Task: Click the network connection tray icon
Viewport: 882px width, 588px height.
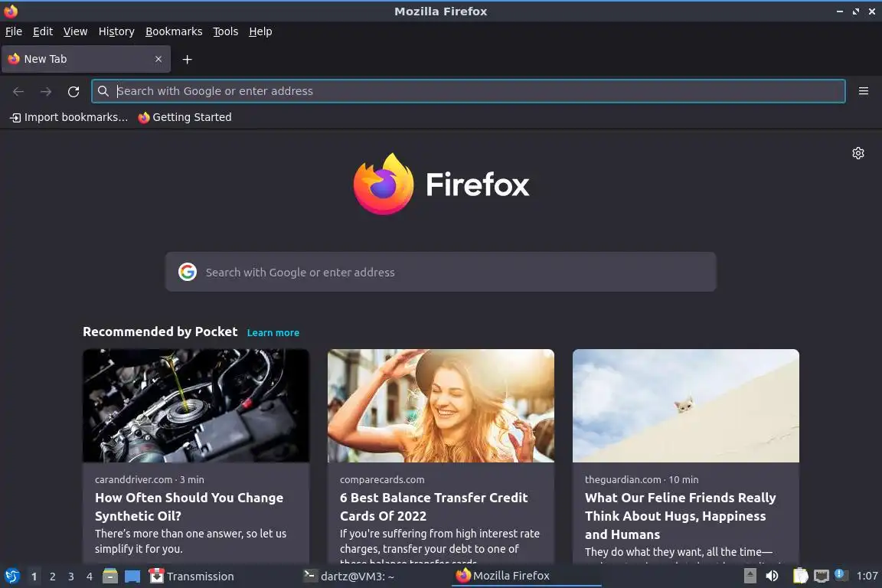Action: tap(822, 576)
